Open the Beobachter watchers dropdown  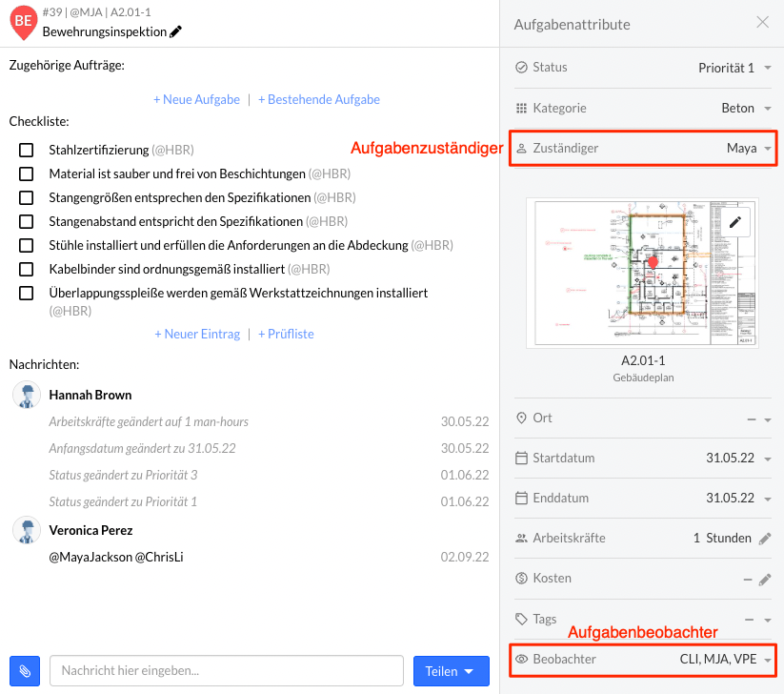(x=767, y=659)
